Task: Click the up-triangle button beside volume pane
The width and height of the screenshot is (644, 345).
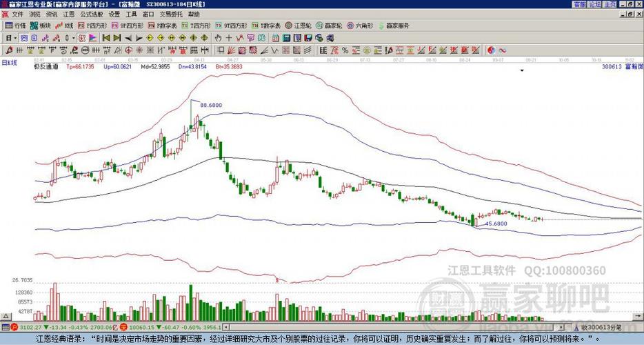Action: [x=6, y=317]
